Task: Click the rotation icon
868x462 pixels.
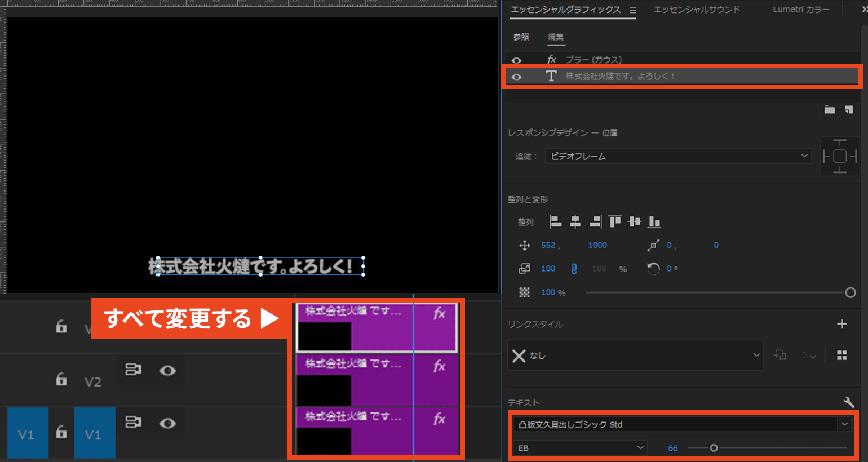Action: pos(653,269)
